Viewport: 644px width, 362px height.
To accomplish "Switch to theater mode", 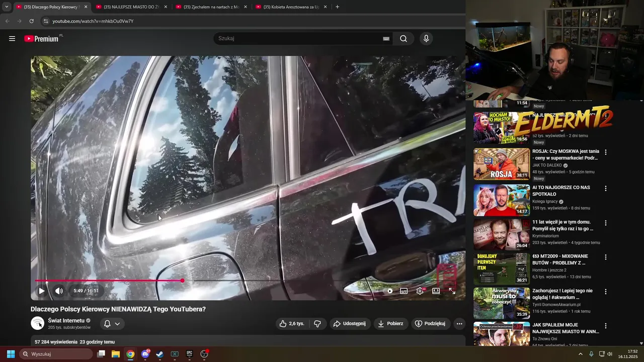I will (436, 291).
